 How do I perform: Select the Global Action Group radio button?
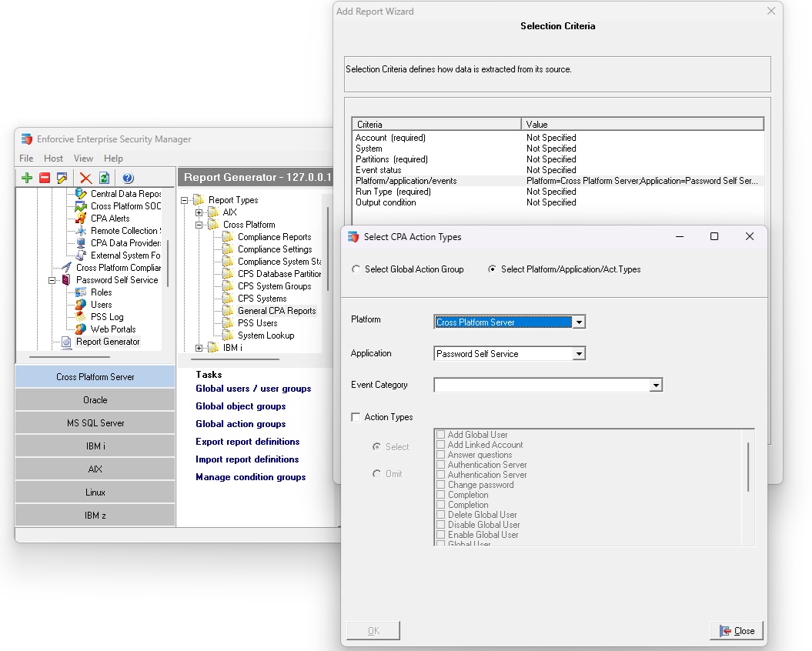click(356, 269)
